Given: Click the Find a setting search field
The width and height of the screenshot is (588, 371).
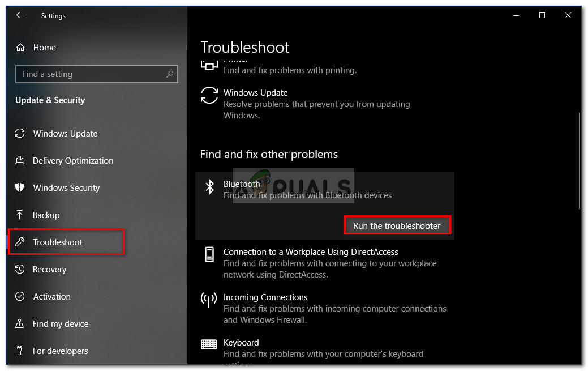Looking at the screenshot, I should click(x=96, y=74).
